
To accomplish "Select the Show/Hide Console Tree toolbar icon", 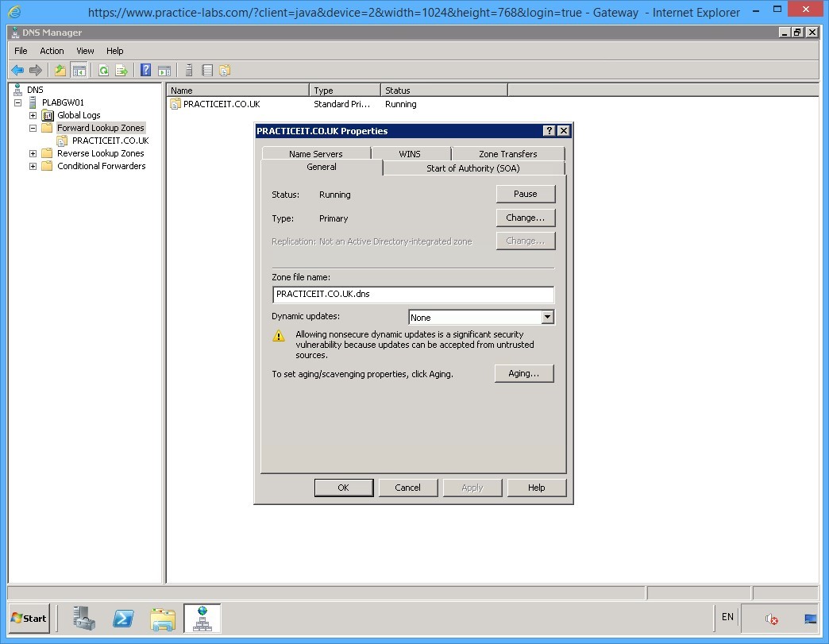I will pos(79,70).
